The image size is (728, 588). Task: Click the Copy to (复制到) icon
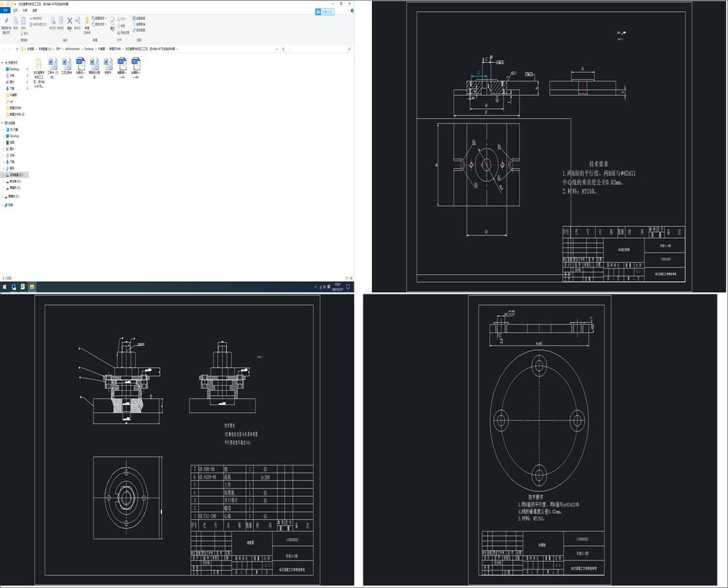(61, 21)
